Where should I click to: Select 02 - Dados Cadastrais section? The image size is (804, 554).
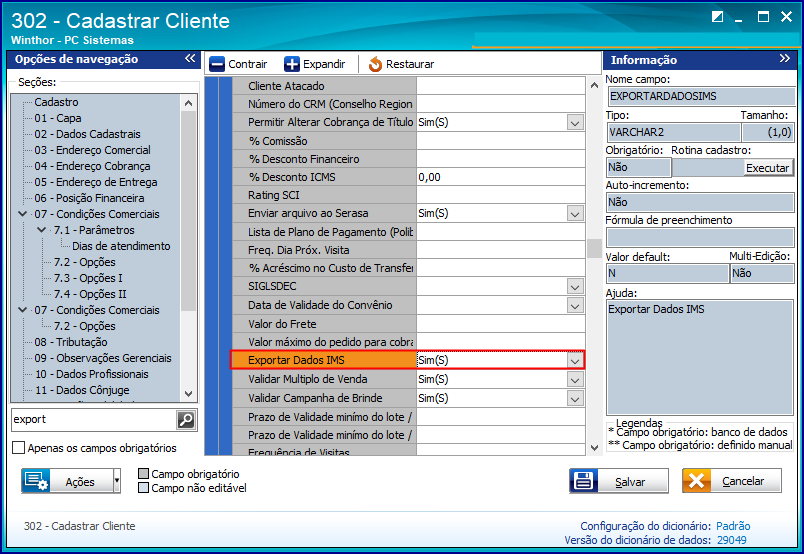tap(87, 134)
